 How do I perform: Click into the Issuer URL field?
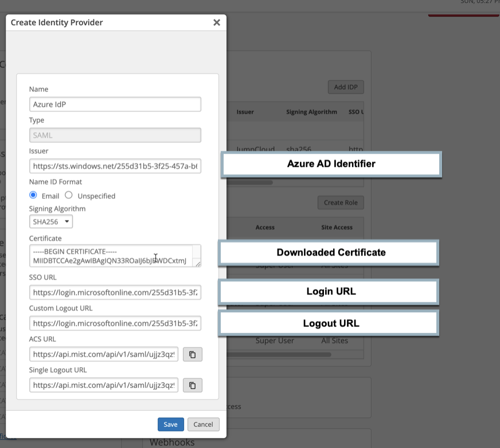pos(115,166)
